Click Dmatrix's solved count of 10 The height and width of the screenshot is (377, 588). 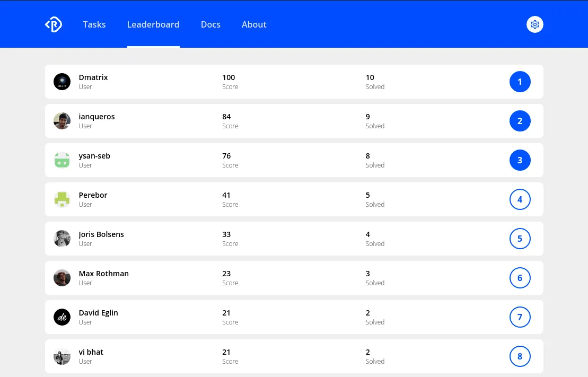point(370,77)
